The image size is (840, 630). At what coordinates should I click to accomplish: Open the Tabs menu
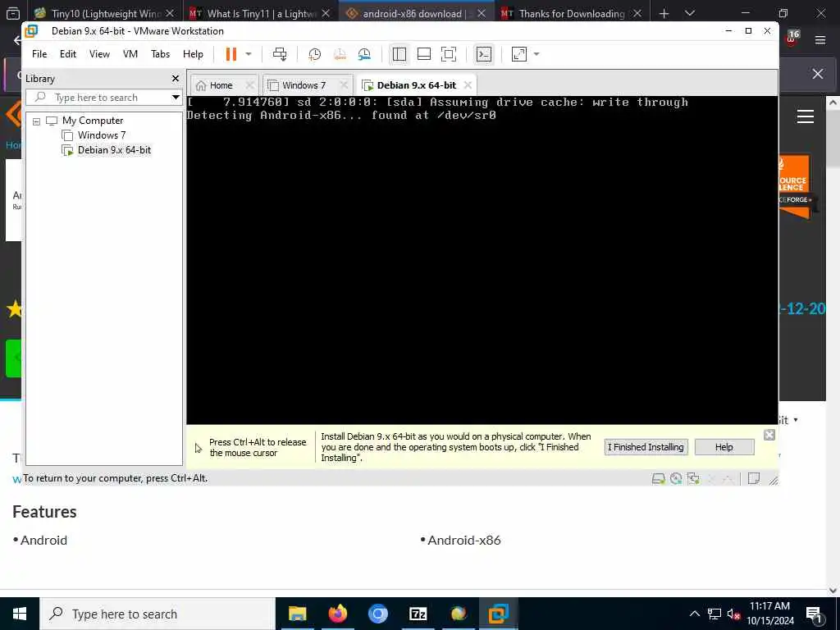(x=160, y=54)
